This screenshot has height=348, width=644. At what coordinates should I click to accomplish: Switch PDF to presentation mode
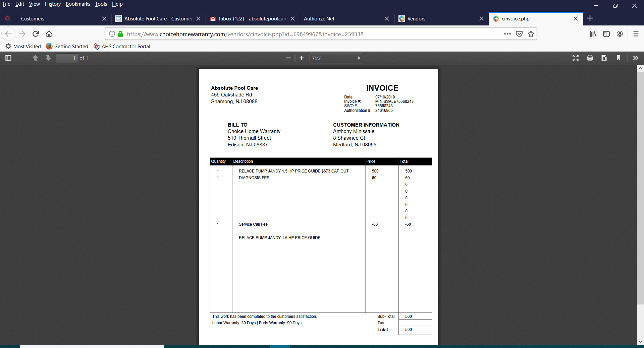point(576,58)
